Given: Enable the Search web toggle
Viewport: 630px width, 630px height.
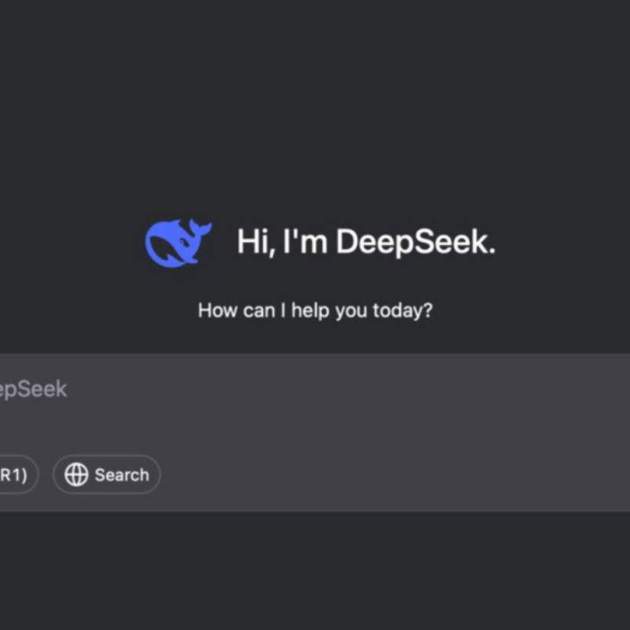Looking at the screenshot, I should [106, 475].
